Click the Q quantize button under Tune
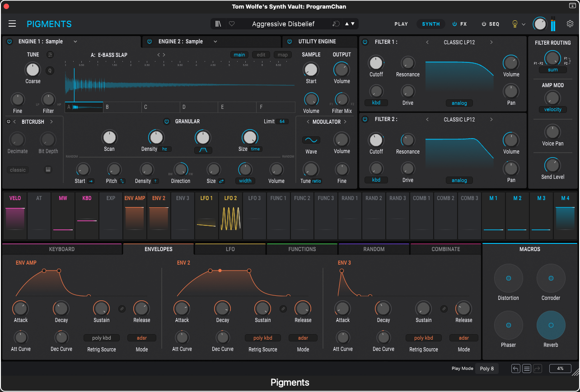Viewport: 580px width, 392px height. pos(50,70)
